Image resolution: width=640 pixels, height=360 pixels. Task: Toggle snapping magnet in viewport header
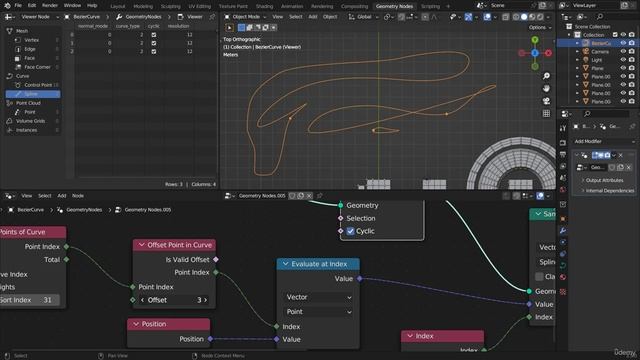tap(401, 17)
